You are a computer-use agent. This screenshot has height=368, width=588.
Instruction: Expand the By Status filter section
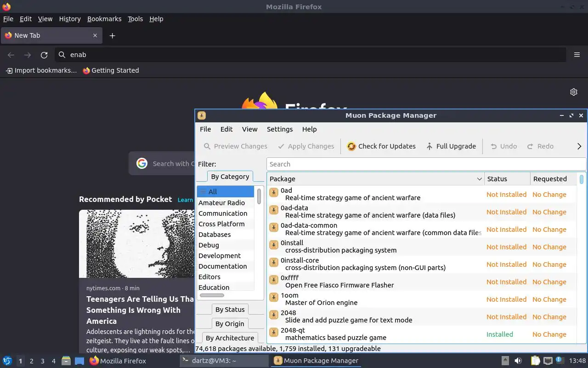[230, 310]
